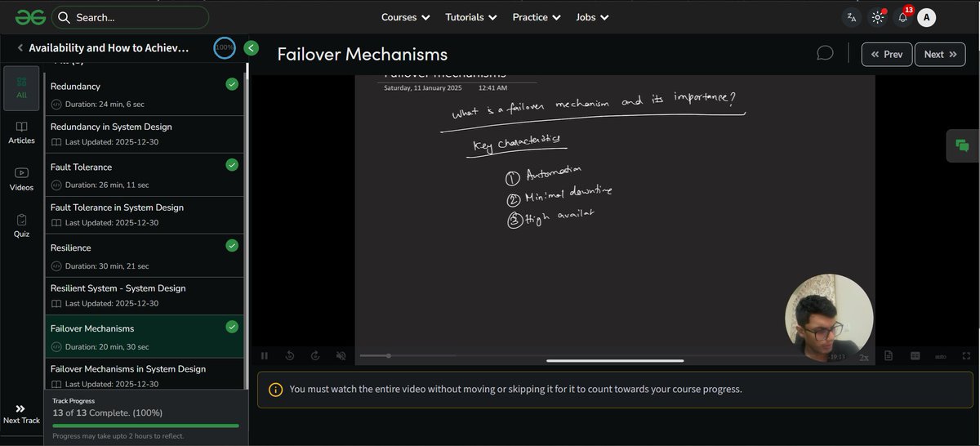Rewind the video with the back arrow
The image size is (980, 446).
290,356
